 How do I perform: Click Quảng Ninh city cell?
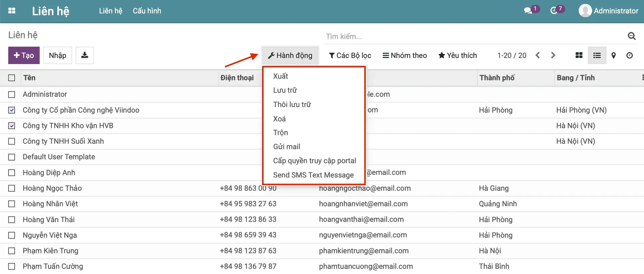click(498, 204)
